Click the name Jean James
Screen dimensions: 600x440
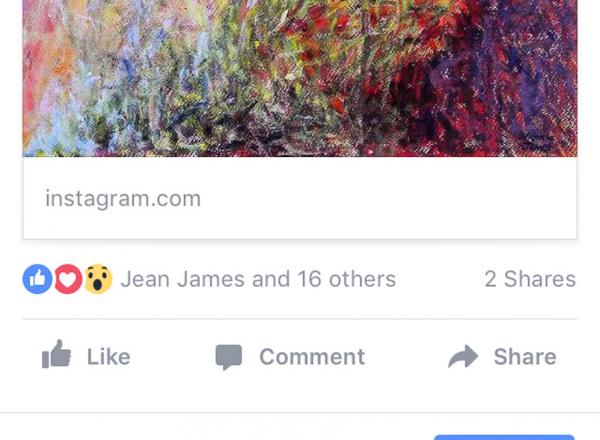point(183,279)
